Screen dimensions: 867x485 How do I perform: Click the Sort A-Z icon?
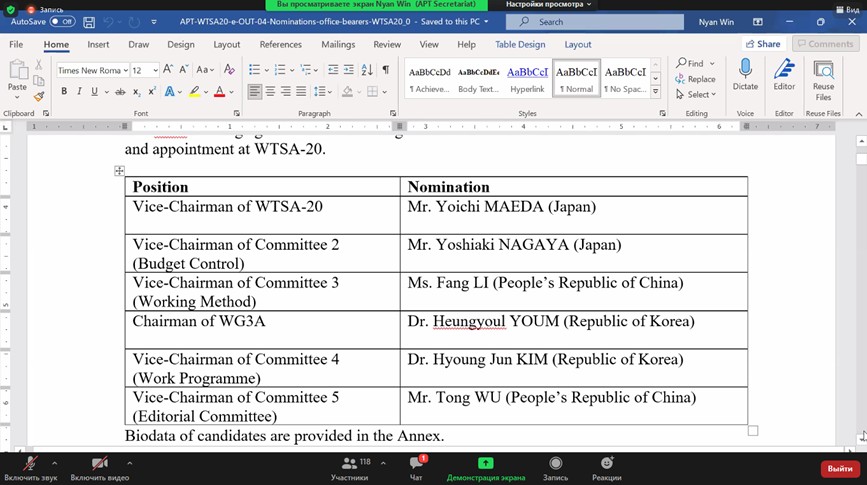pyautogui.click(x=367, y=70)
